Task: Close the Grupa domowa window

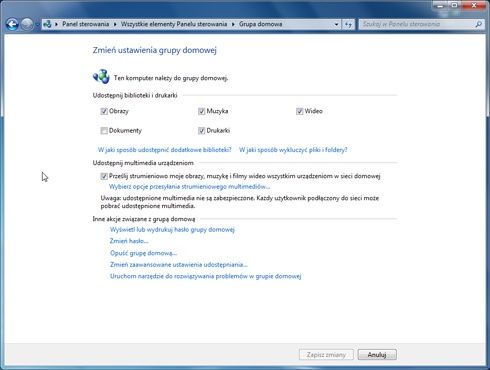Action: click(x=474, y=5)
